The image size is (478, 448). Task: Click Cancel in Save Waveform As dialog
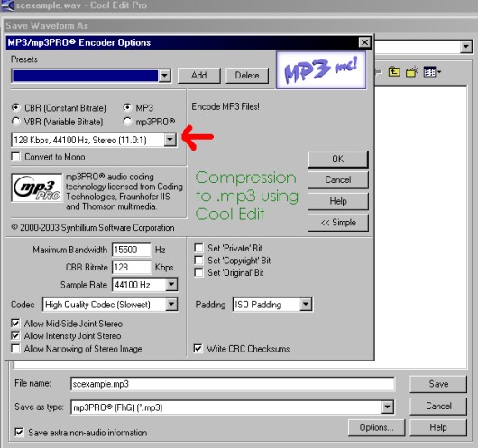[438, 406]
